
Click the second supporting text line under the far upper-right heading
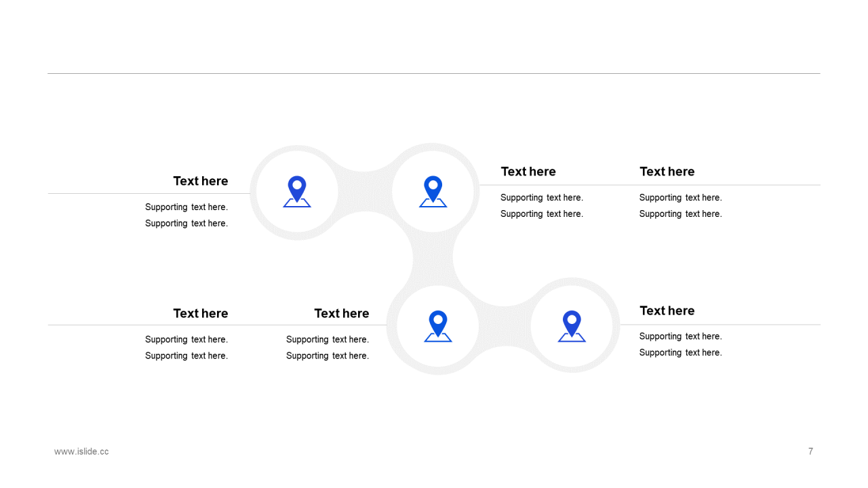click(680, 214)
